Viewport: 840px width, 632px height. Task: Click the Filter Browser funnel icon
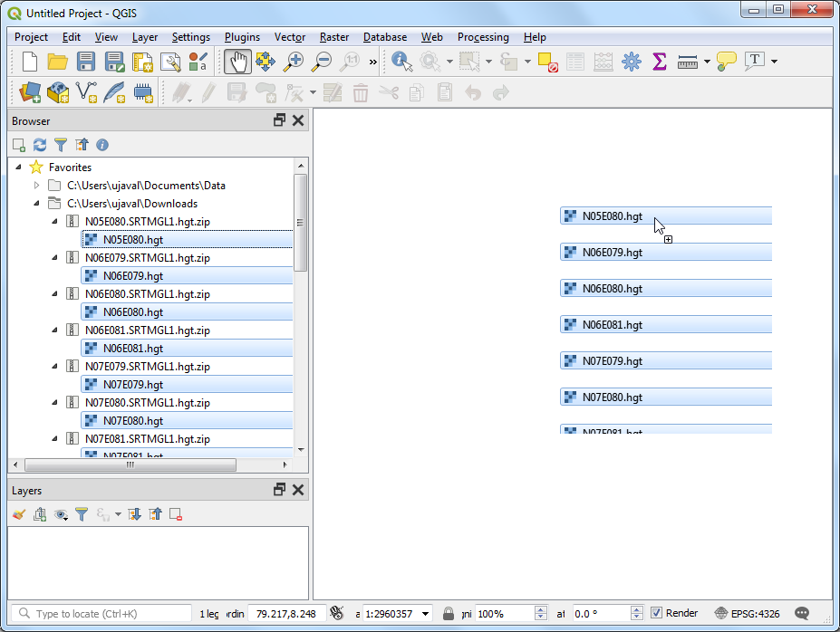(x=61, y=145)
